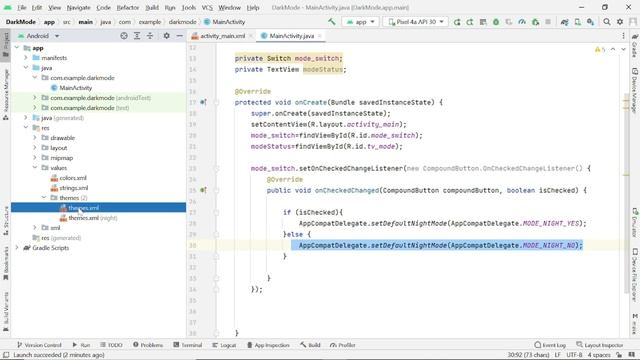
Task: Open Bookmarks side panel
Action: [x=6, y=263]
